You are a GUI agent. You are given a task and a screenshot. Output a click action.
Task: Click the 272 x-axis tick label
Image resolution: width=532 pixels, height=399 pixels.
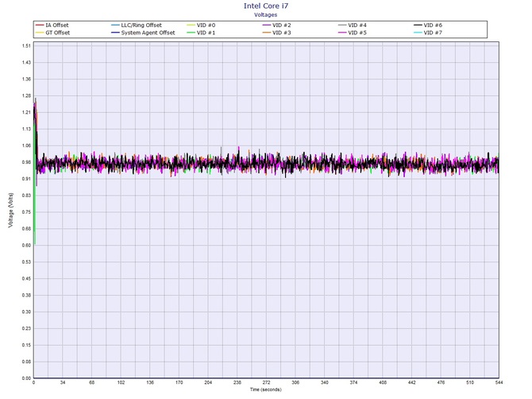(266, 382)
